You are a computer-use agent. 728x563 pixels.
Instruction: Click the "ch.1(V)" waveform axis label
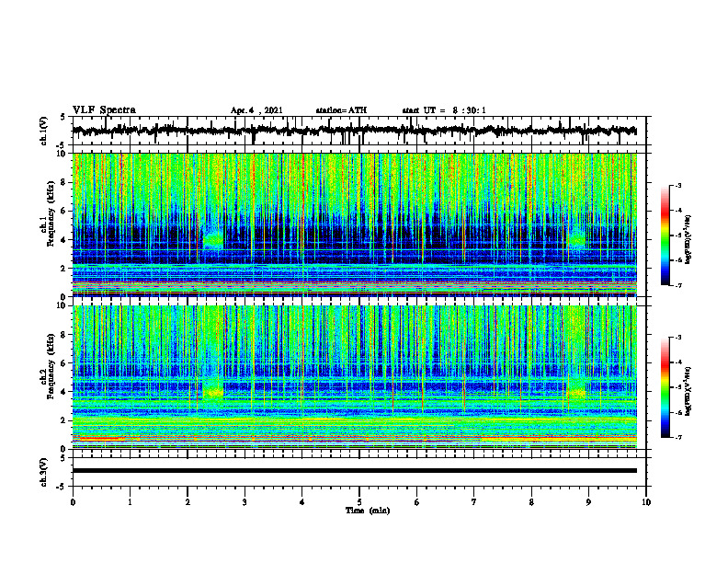pyautogui.click(x=44, y=131)
